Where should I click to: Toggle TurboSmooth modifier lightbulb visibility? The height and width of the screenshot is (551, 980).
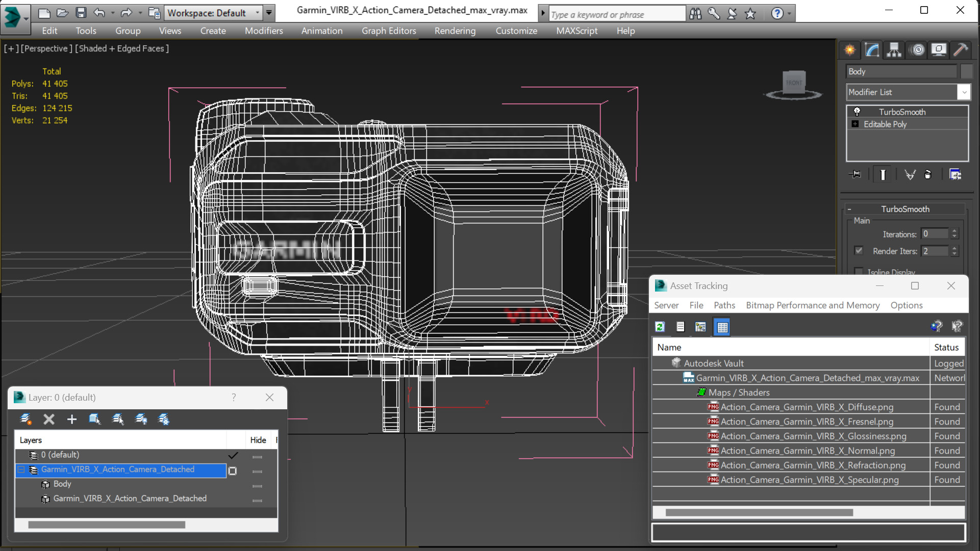coord(857,112)
